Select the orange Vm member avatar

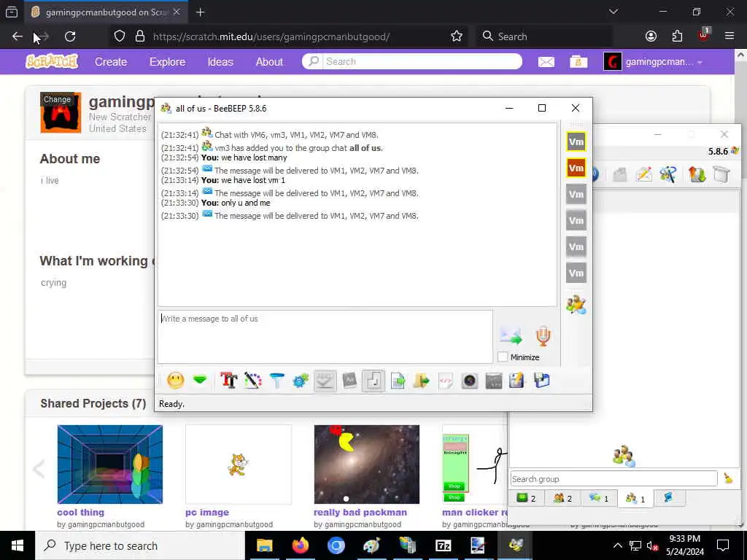pos(576,168)
